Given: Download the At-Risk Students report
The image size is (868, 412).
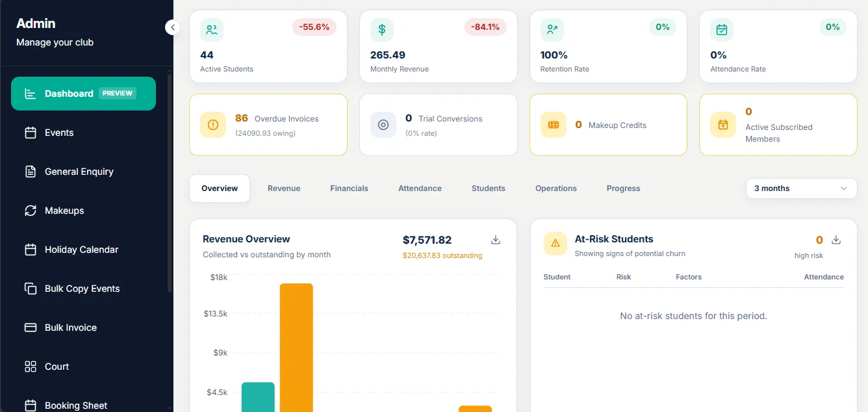Looking at the screenshot, I should [836, 240].
